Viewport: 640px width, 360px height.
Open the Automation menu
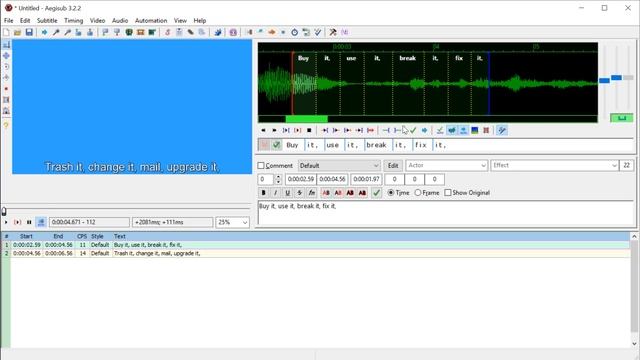click(151, 20)
